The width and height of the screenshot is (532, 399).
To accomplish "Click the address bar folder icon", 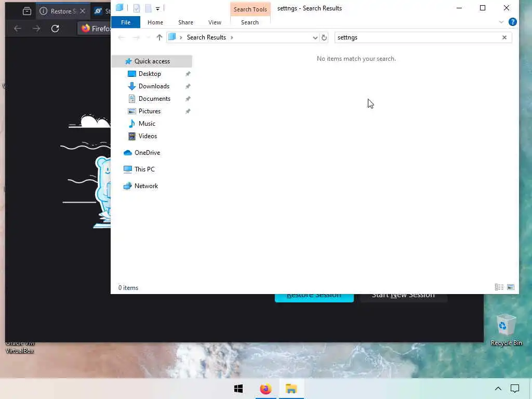I will tap(172, 37).
